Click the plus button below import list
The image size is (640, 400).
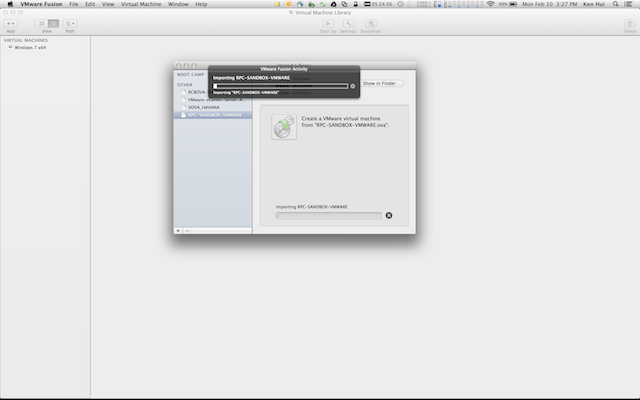[x=178, y=231]
